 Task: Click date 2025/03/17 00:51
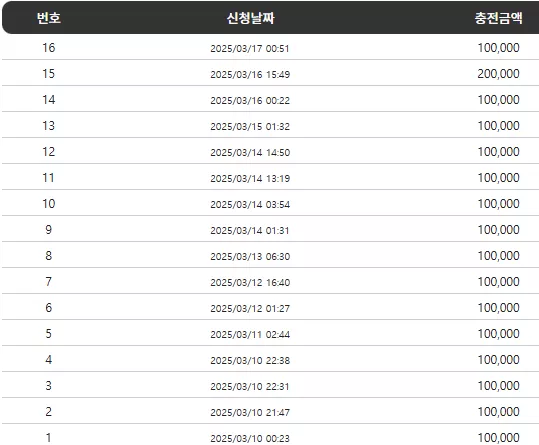pyautogui.click(x=250, y=48)
